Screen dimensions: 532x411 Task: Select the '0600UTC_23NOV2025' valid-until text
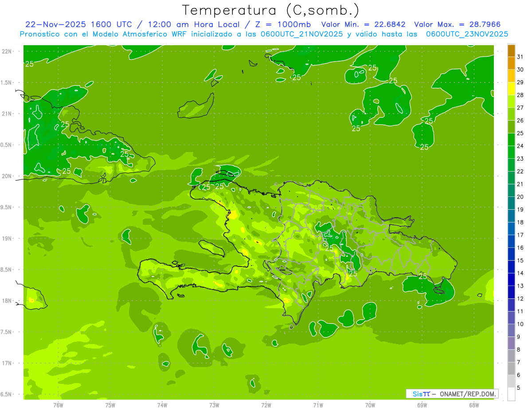click(467, 34)
